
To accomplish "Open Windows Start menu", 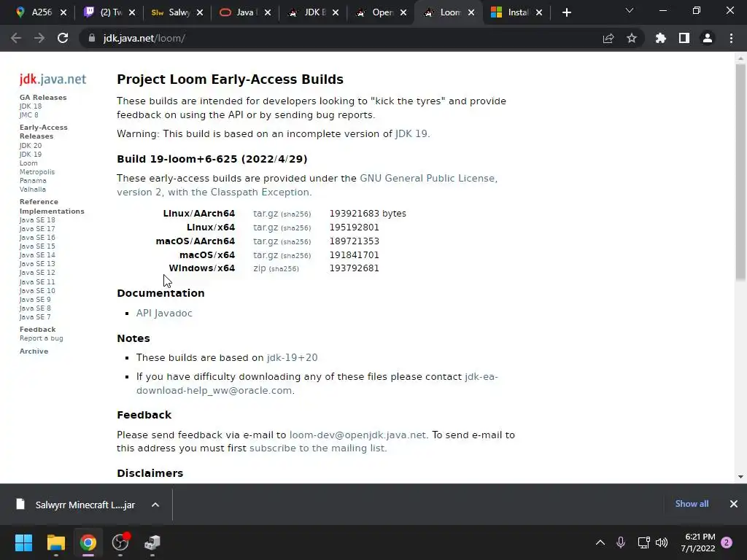I will [23, 542].
